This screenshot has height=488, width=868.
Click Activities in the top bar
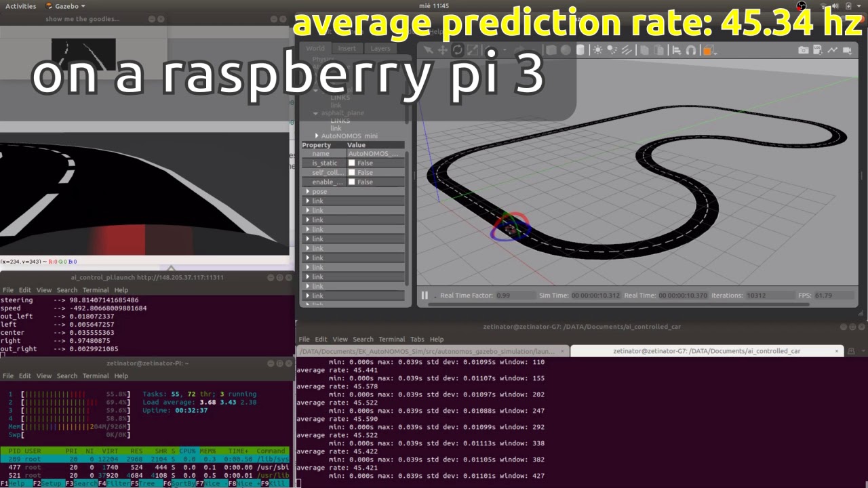(x=20, y=6)
